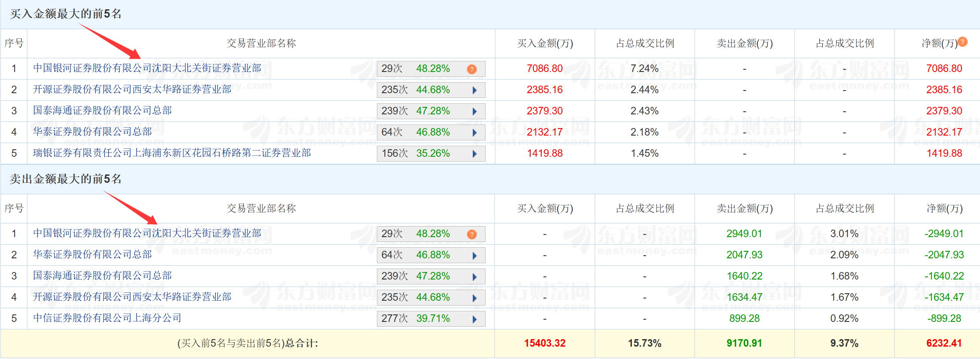Expand arrow for 华泰证券 64次 in sell table
This screenshot has width=980, height=359.
(x=475, y=255)
